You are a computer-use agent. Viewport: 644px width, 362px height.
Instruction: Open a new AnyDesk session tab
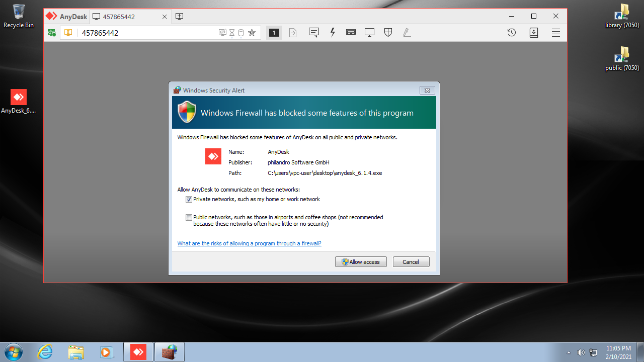point(179,17)
